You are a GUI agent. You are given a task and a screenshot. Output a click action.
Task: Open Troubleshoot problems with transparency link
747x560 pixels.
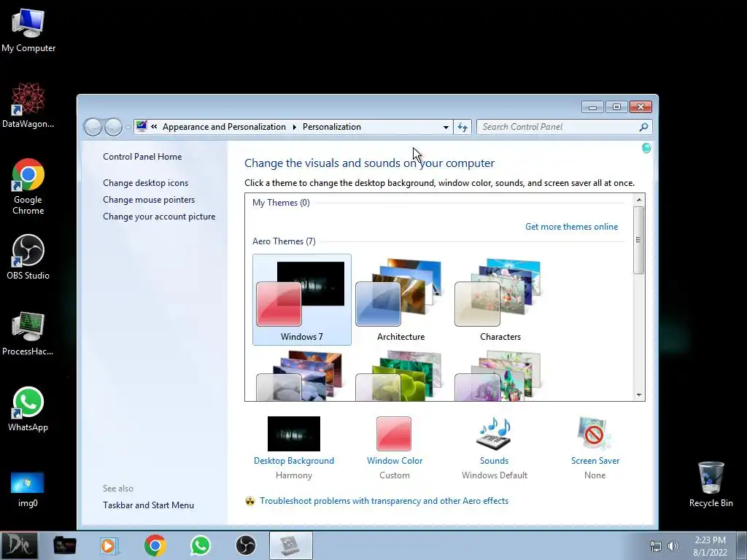(x=384, y=501)
